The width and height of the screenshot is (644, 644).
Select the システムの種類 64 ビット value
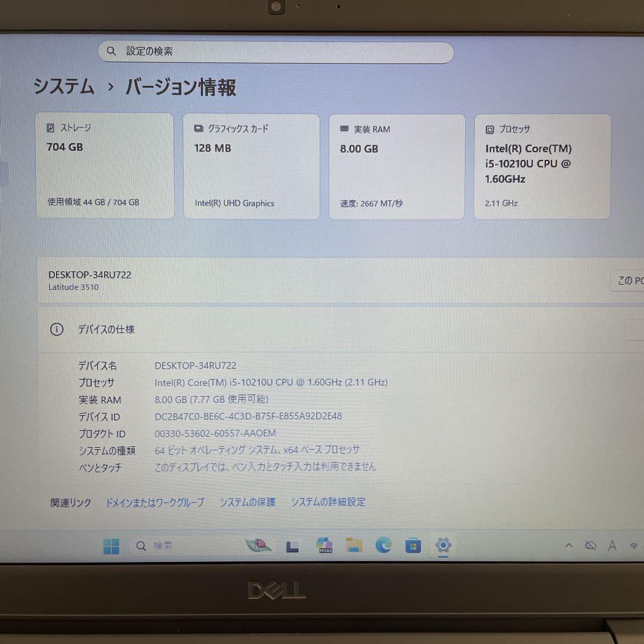(x=257, y=450)
